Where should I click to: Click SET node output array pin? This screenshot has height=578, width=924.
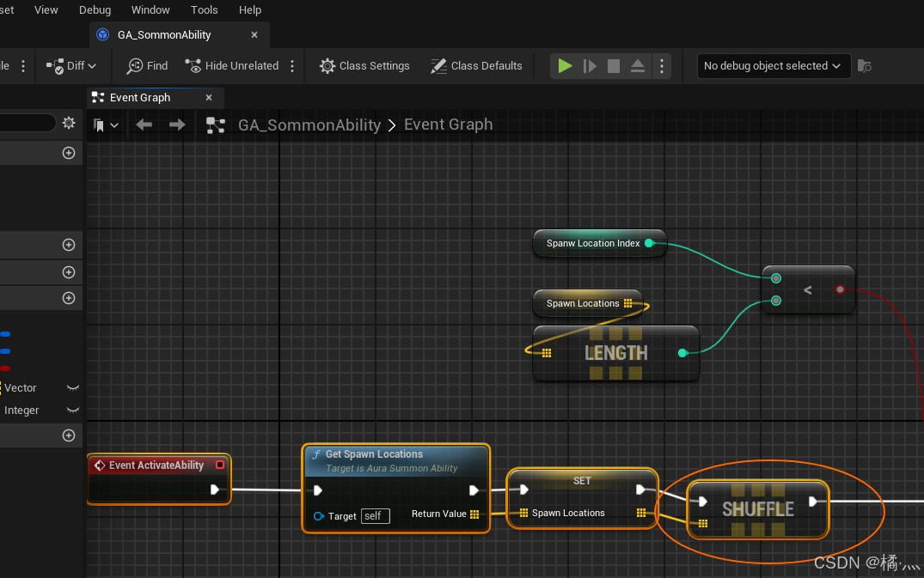click(641, 513)
